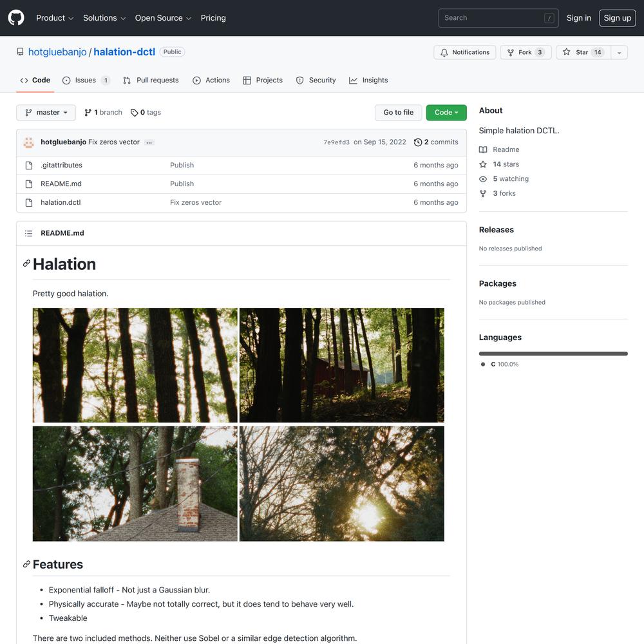Switch to the Actions tab

click(211, 80)
